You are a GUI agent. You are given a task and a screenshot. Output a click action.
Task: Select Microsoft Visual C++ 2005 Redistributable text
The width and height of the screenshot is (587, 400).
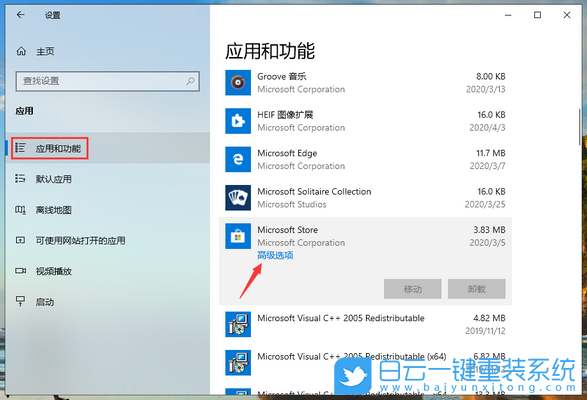(341, 318)
